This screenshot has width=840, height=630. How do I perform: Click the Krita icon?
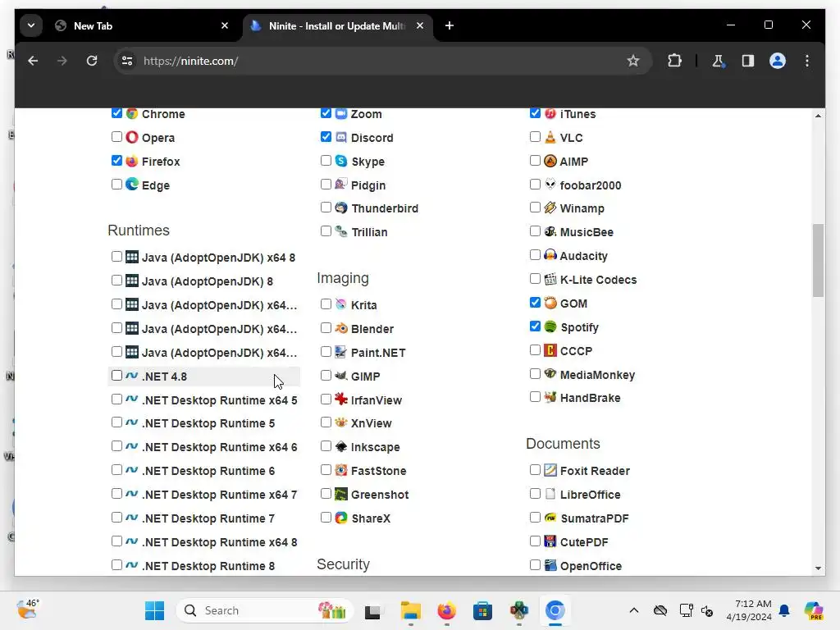click(x=341, y=304)
